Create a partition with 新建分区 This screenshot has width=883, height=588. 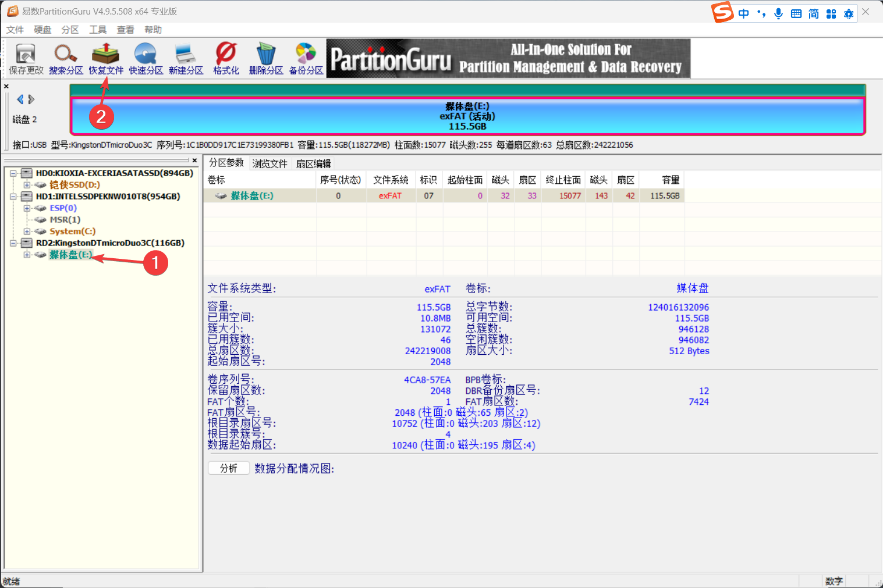(186, 59)
